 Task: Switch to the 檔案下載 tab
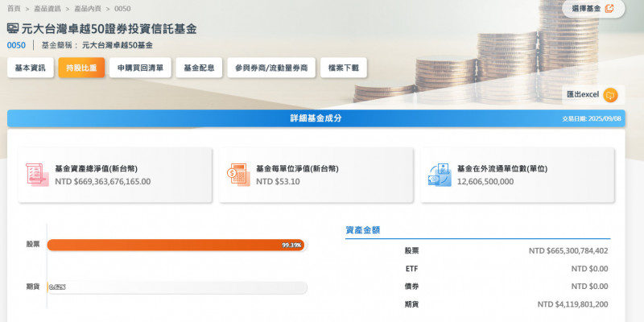click(x=344, y=68)
